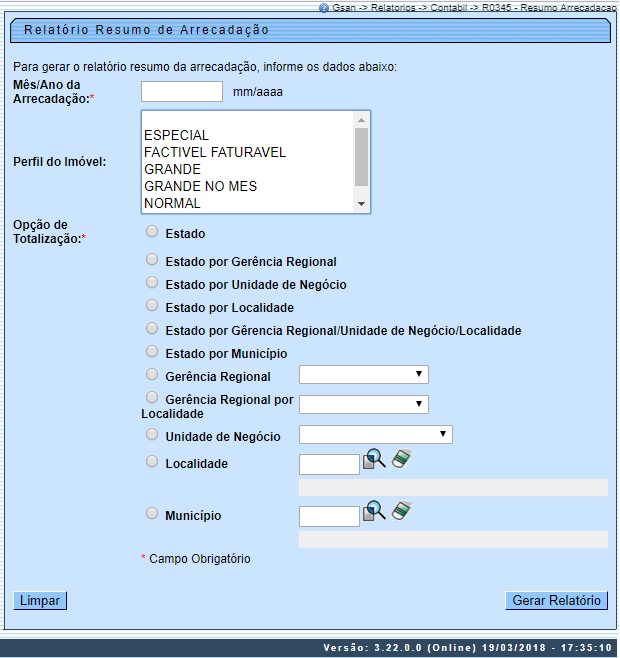Select GRANDE NO MES profile entry
Viewport: 620px width, 658px height.
200,186
